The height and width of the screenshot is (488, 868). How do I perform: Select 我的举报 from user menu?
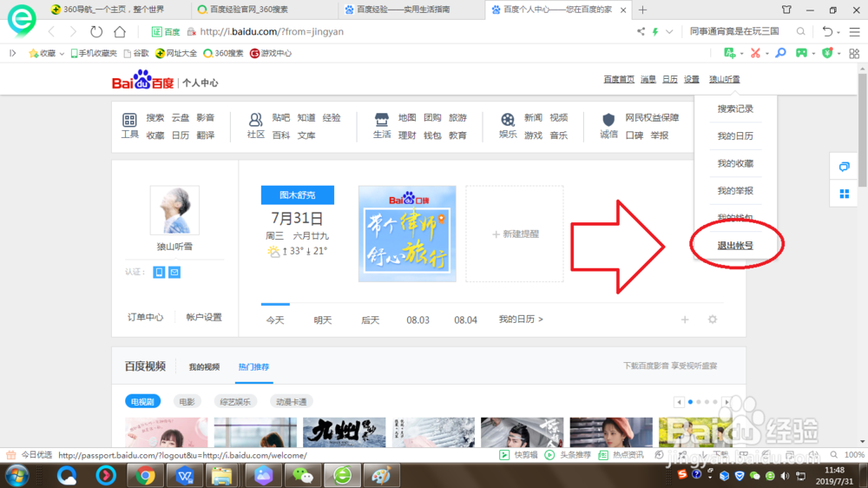(x=735, y=190)
